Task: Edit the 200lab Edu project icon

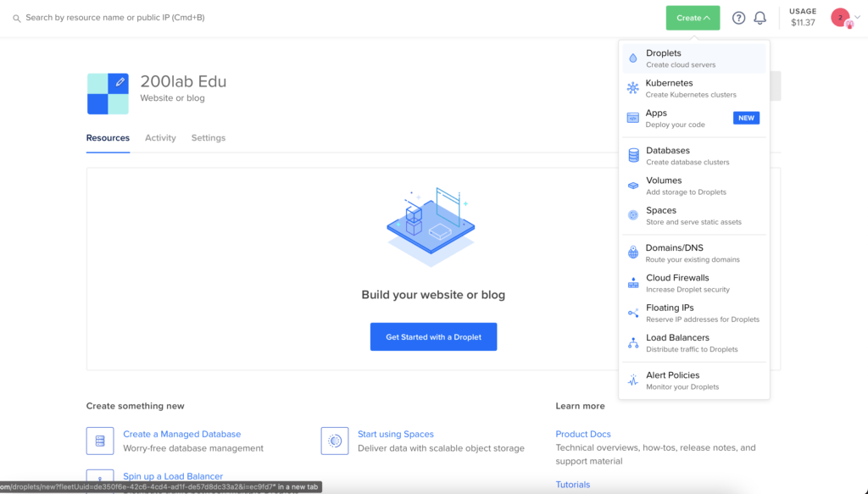Action: (120, 82)
